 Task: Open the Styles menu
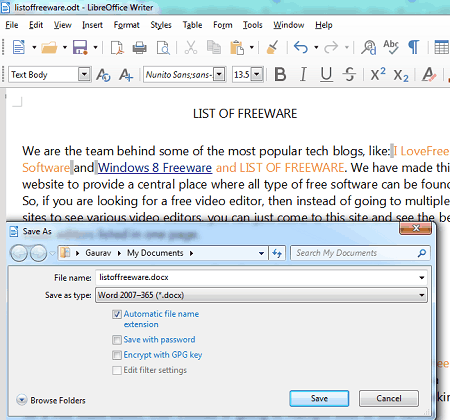161,25
